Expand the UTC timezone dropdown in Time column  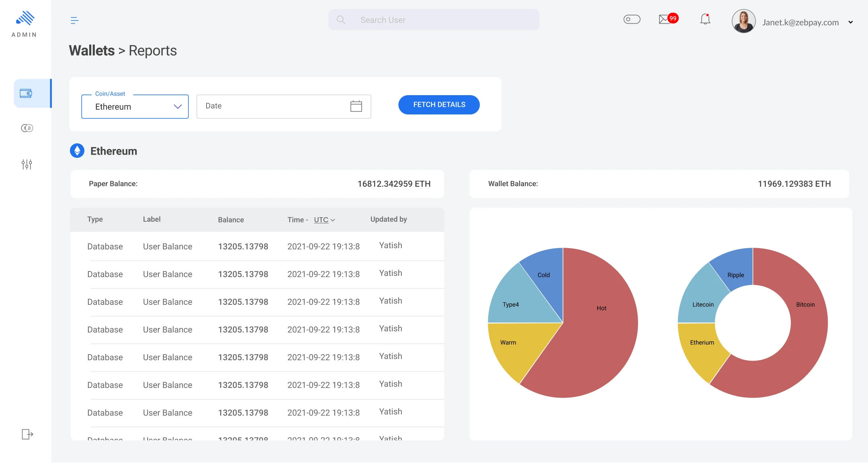(x=324, y=220)
